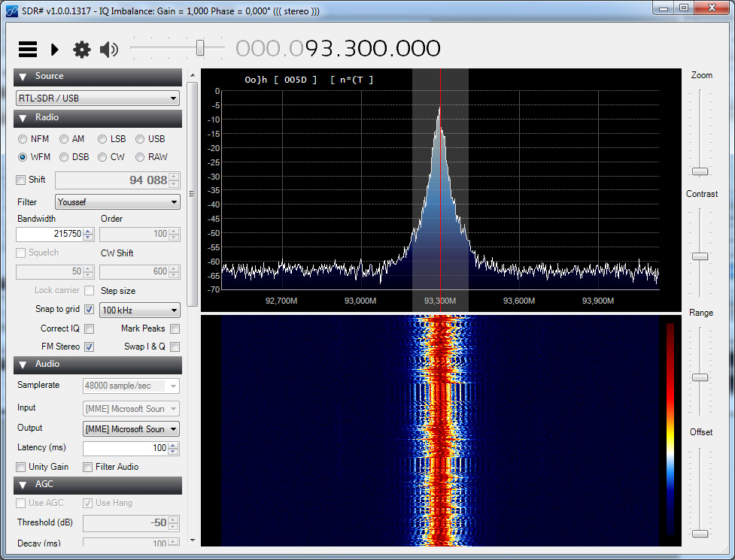Enable Unity Gain checkbox

20,467
